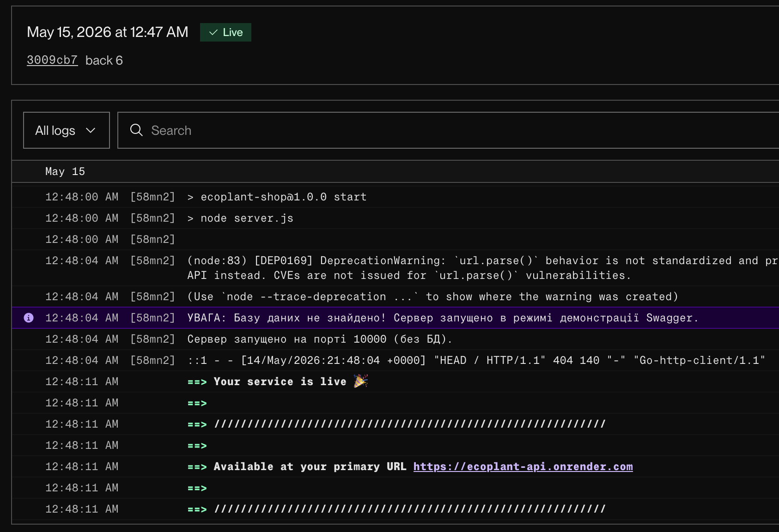This screenshot has width=779, height=532.
Task: Select the HEAD / HTTP/1.1 404 log line
Action: (396, 360)
